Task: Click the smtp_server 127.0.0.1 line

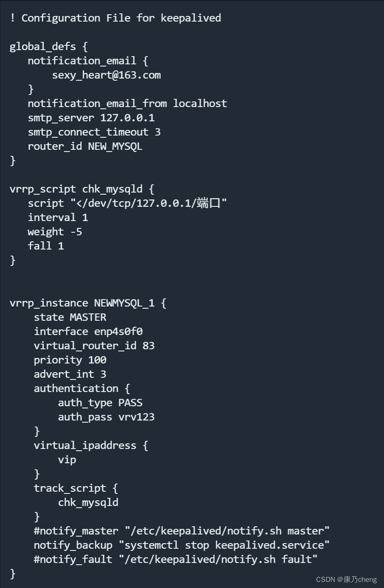Action: point(91,118)
